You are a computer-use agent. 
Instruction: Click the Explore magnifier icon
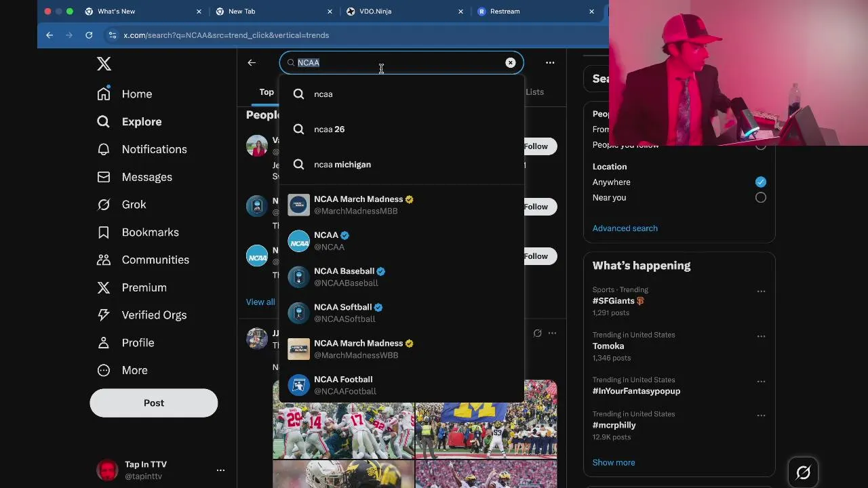coord(104,122)
